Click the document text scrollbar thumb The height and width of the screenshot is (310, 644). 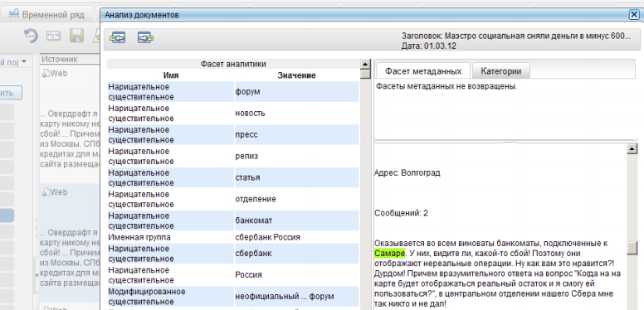pyautogui.click(x=632, y=248)
